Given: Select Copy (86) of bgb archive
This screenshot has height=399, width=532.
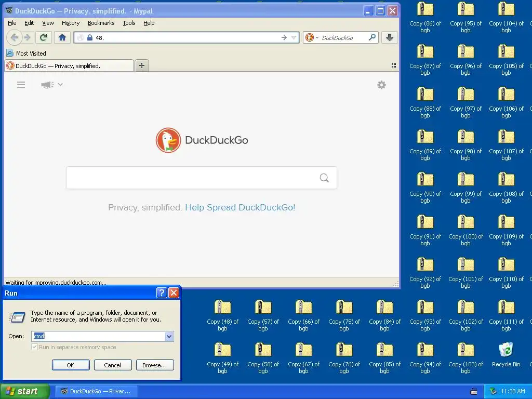Looking at the screenshot, I should tap(425, 17).
